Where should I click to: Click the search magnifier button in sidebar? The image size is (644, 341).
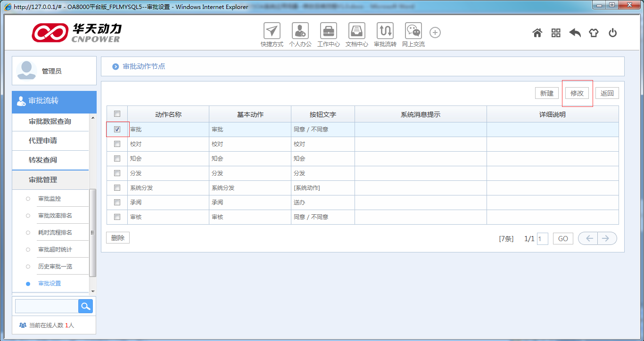(85, 306)
